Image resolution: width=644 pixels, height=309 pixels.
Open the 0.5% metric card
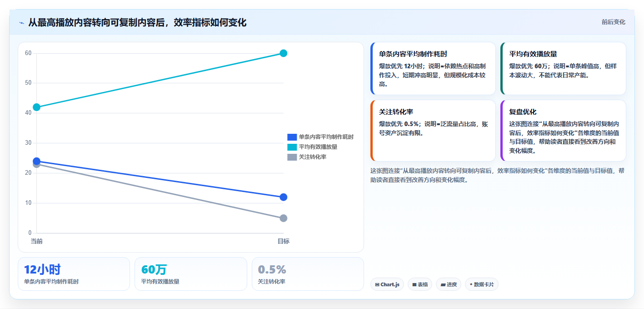(308, 274)
